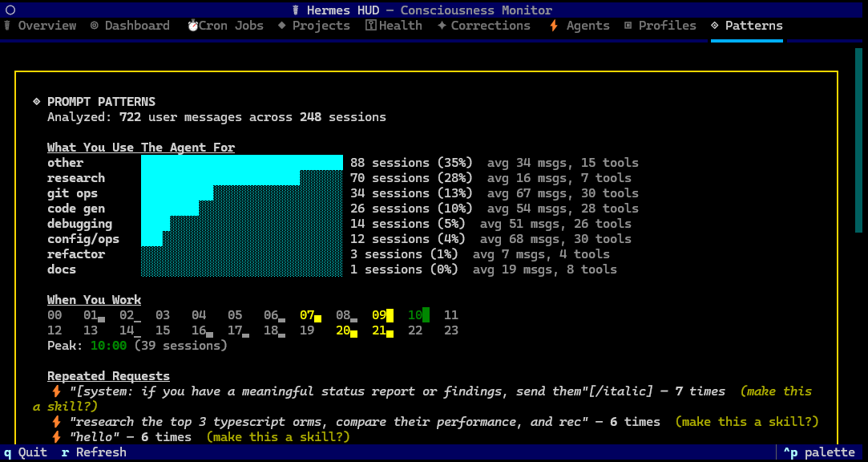Click the green peak hour 10
868x462 pixels.
[418, 315]
